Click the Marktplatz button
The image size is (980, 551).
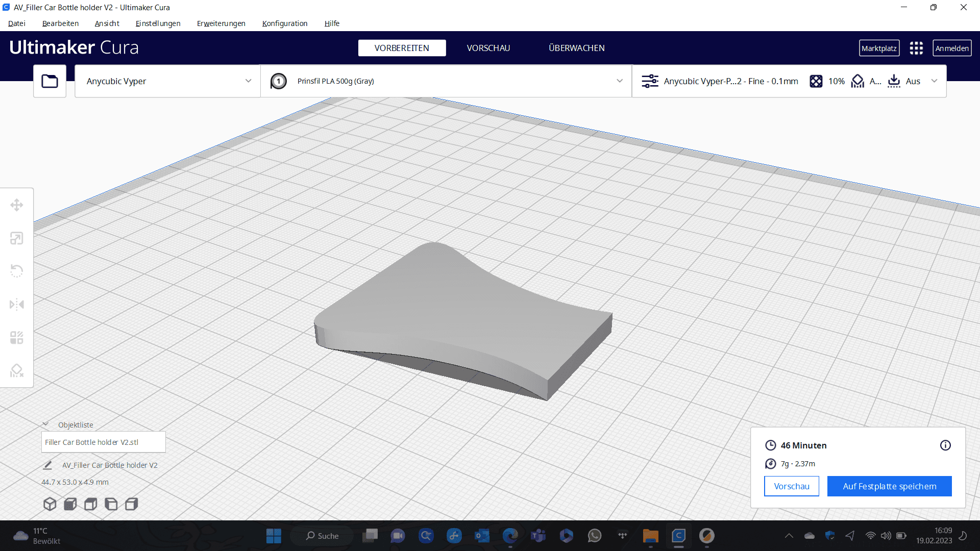879,48
